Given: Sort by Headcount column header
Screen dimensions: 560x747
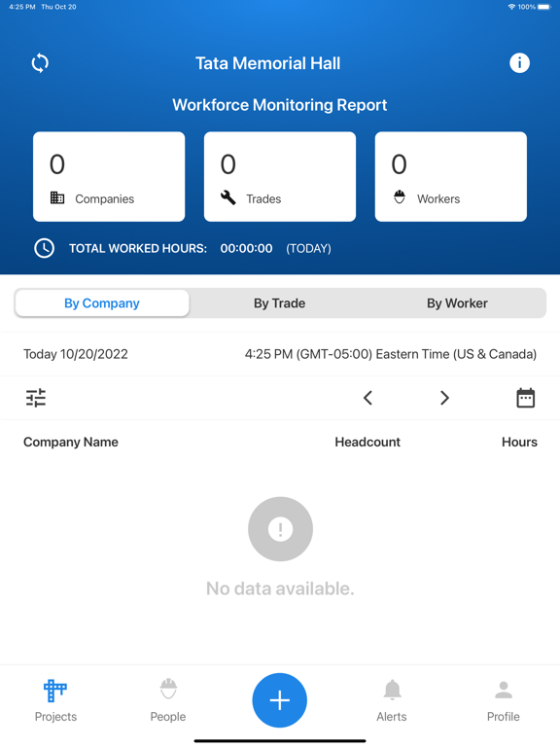Looking at the screenshot, I should click(x=367, y=443).
